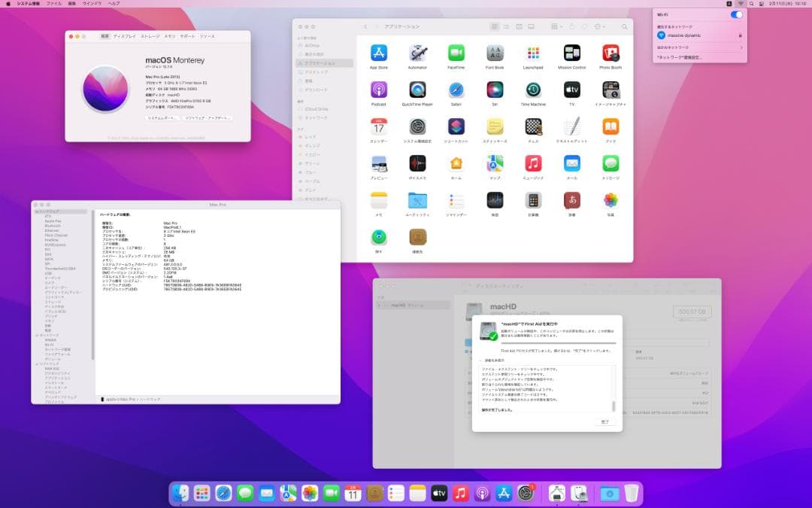The height and width of the screenshot is (508, 812).
Task: Click the First Aid log scrollbar
Action: pyautogui.click(x=614, y=406)
